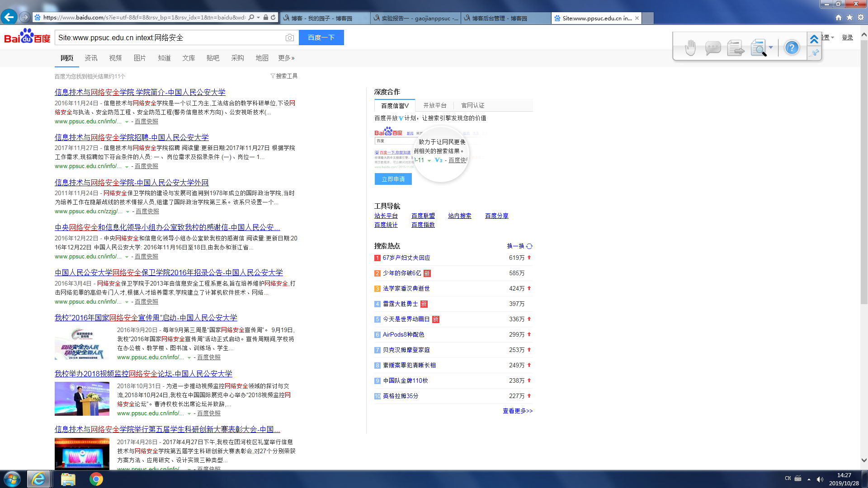Open dropdown arrow next to first result URL

coord(127,122)
